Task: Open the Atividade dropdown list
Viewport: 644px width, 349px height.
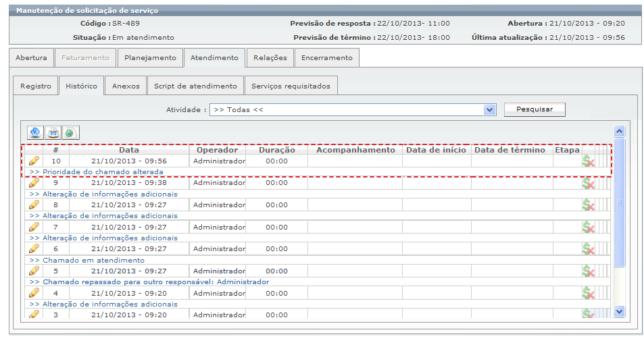Action: (489, 110)
